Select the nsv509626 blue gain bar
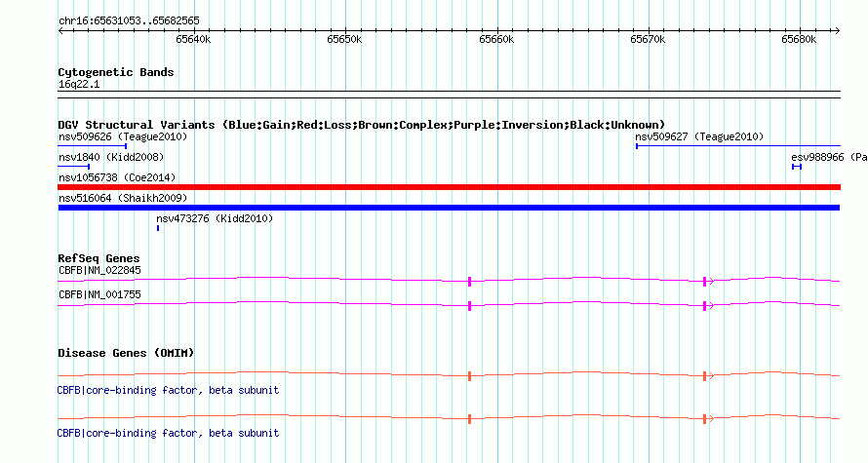The width and height of the screenshot is (868, 463). pos(93,146)
